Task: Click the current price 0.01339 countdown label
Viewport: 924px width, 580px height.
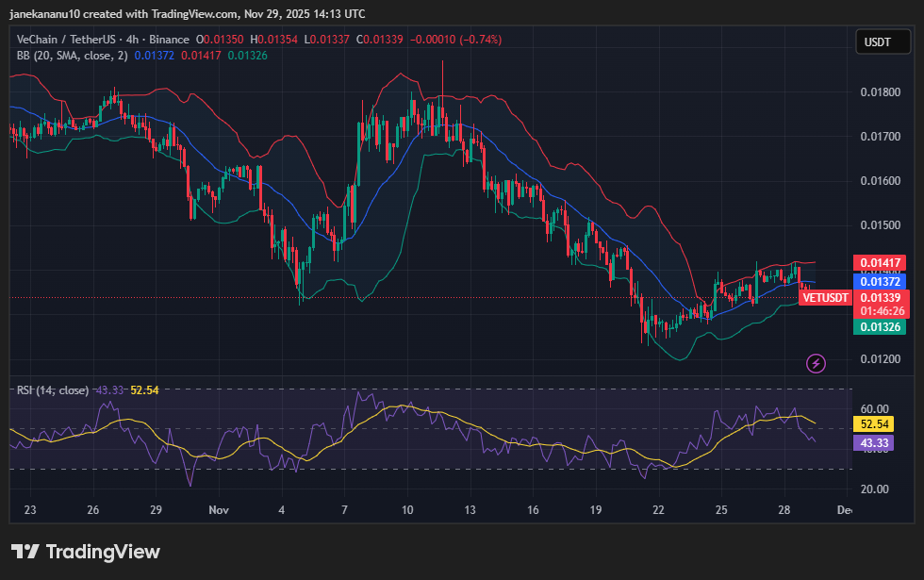Action: (x=879, y=304)
